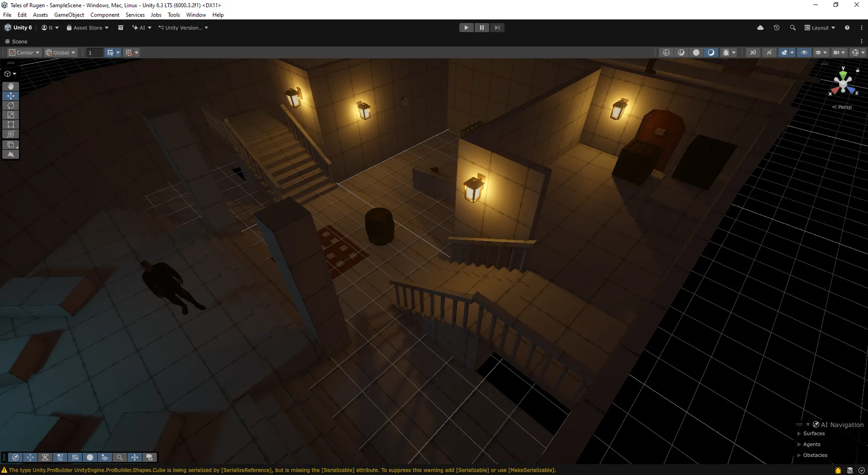Open the Global handle rotation dropdown

pos(61,52)
